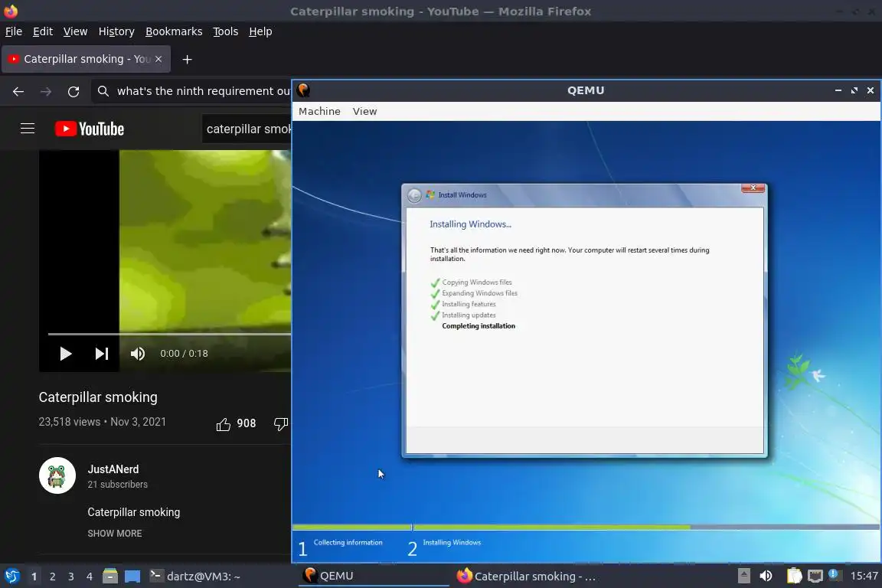Click the back arrow in Install Windows dialog
882x588 pixels.
[x=414, y=195]
